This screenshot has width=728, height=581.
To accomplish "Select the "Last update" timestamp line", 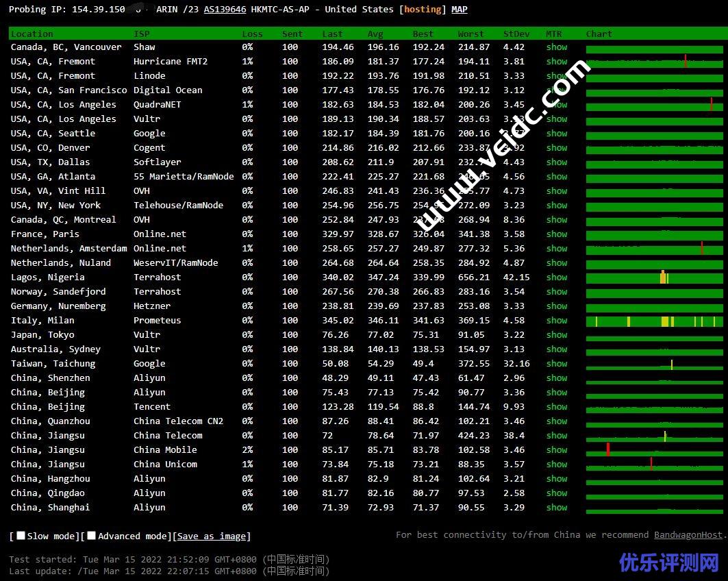I will pos(169,571).
